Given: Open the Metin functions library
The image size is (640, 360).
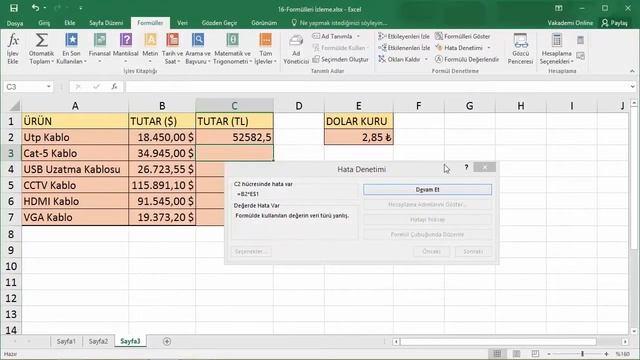Looking at the screenshot, I should tap(150, 49).
